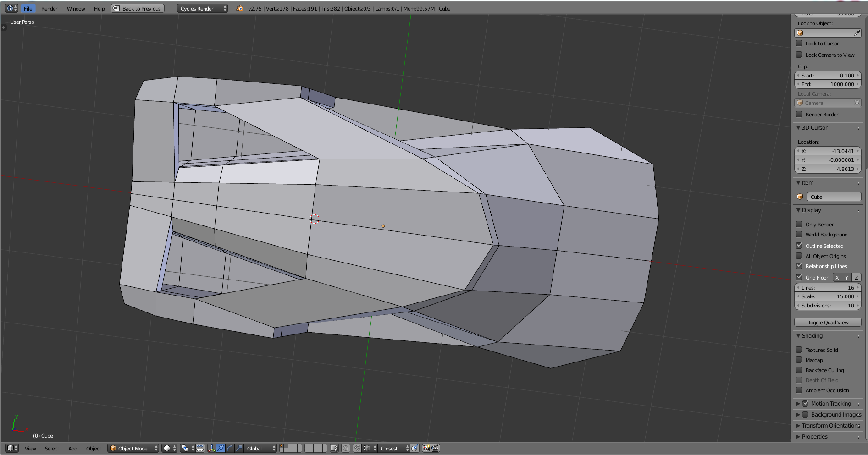Enable Lock Camera to View checkbox
The image size is (868, 455).
799,55
